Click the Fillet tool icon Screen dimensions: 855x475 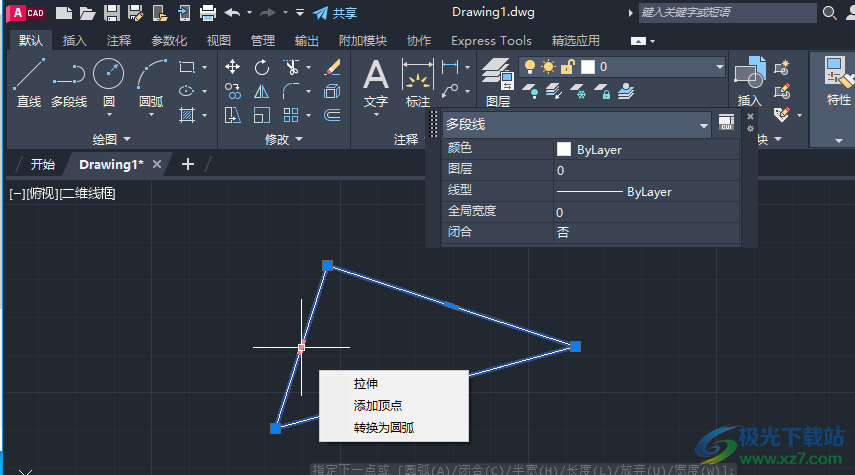(x=291, y=91)
